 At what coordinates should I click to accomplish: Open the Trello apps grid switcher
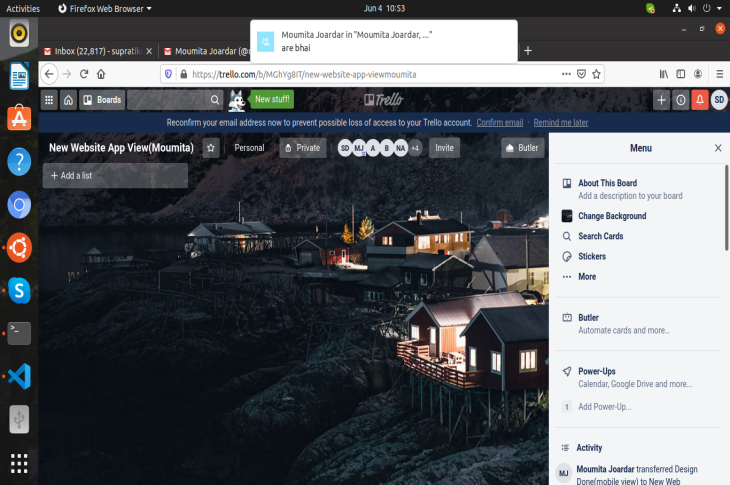48,100
